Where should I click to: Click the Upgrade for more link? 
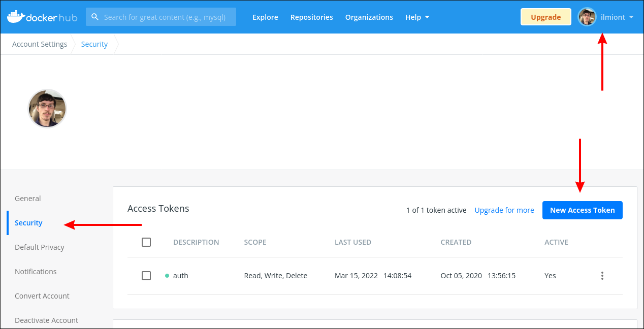pos(504,210)
